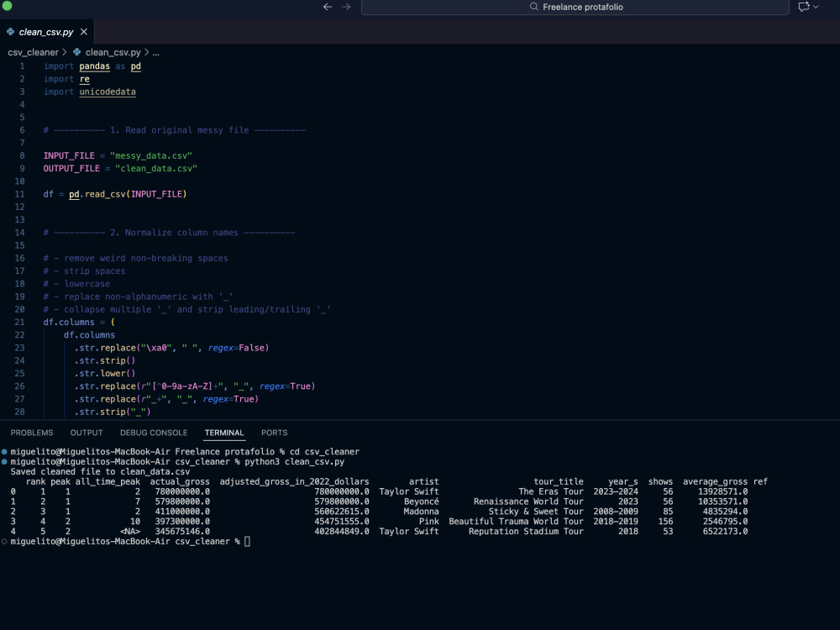
Task: Click "clean_data.csv" string on line 9
Action: (156, 169)
